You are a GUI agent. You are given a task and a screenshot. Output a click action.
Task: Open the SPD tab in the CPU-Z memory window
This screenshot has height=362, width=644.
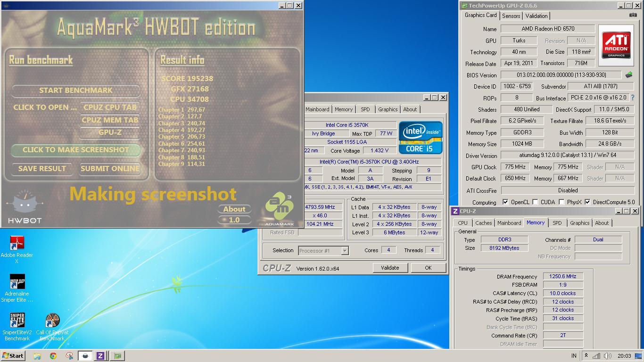click(557, 223)
